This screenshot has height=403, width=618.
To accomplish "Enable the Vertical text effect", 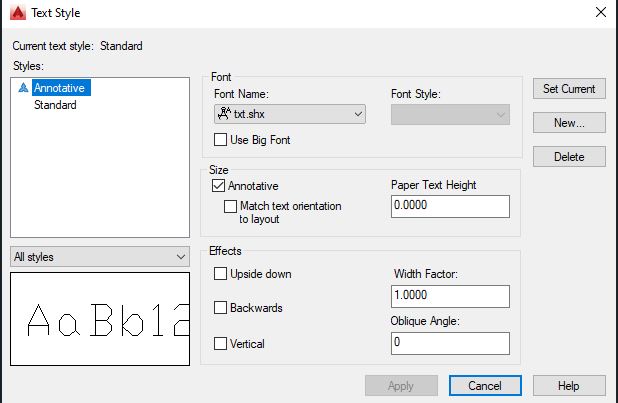I will pos(220,343).
